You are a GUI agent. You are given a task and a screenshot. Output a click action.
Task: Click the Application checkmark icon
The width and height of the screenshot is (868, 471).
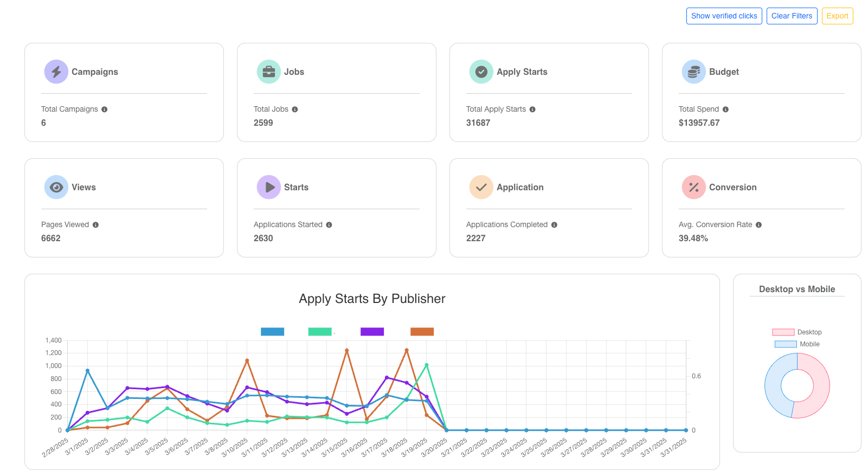pyautogui.click(x=481, y=187)
